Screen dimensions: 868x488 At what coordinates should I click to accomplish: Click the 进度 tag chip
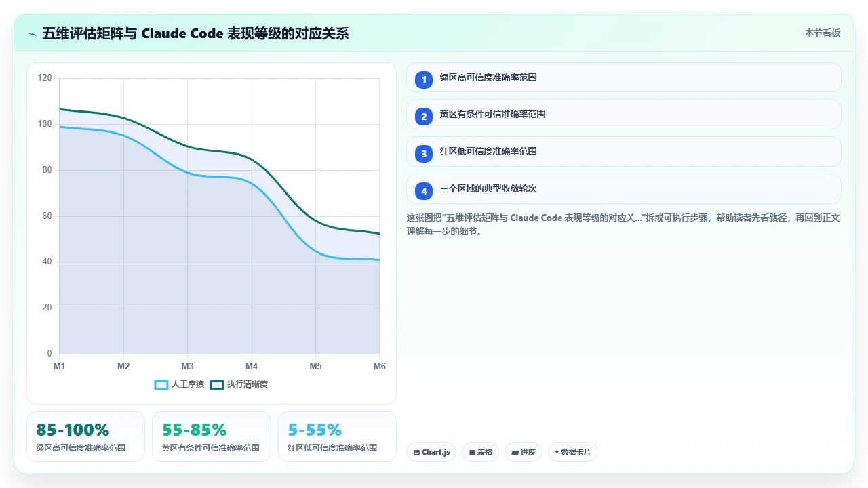524,452
